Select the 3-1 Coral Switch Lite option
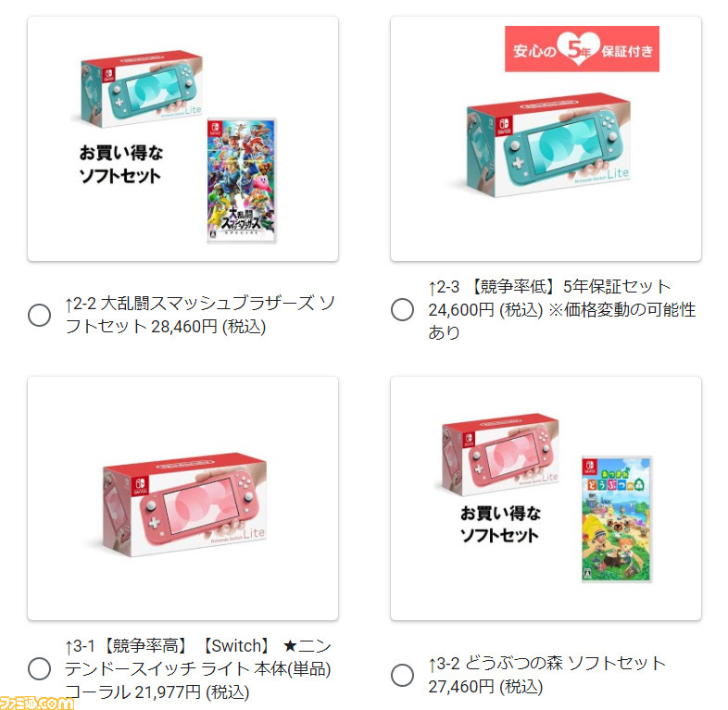This screenshot has height=710, width=728. pos(40,668)
